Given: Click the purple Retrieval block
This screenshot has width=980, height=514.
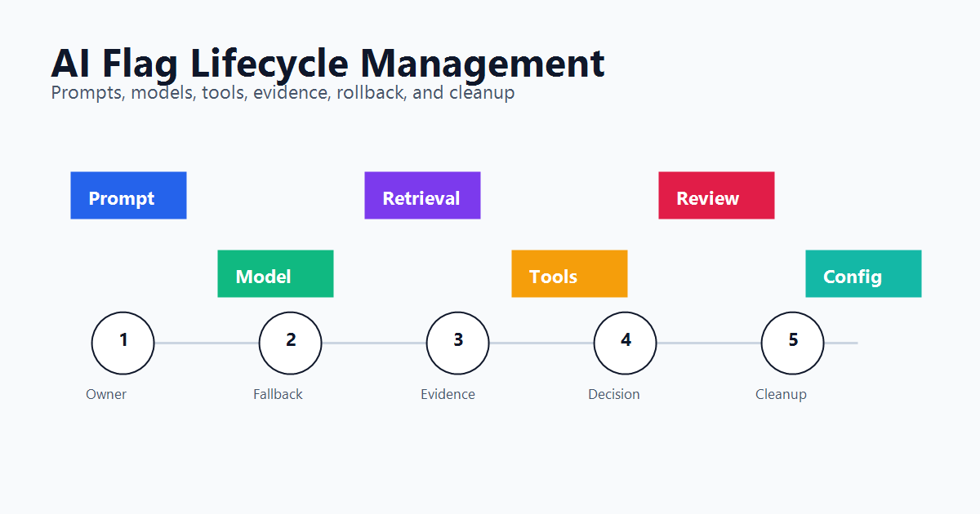Looking at the screenshot, I should 422,195.
